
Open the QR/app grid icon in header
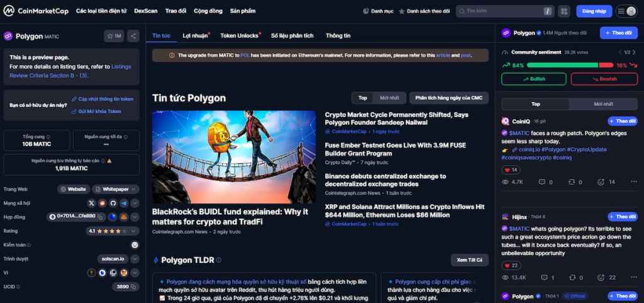coord(564,11)
